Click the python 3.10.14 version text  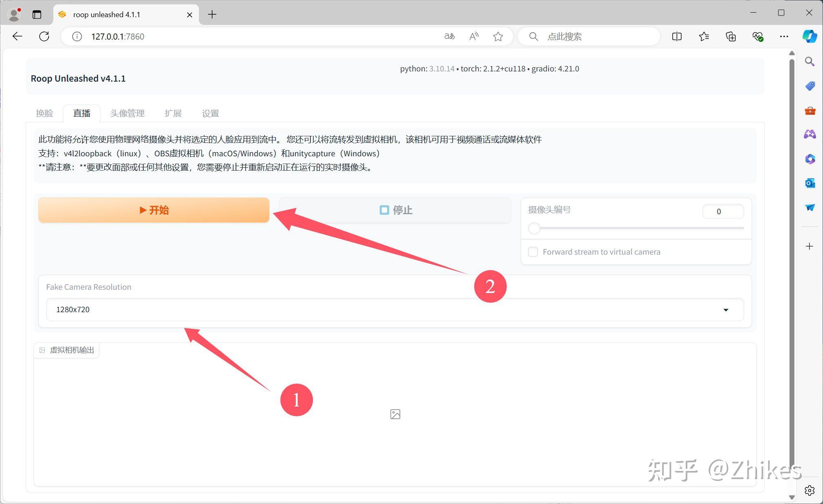[427, 69]
